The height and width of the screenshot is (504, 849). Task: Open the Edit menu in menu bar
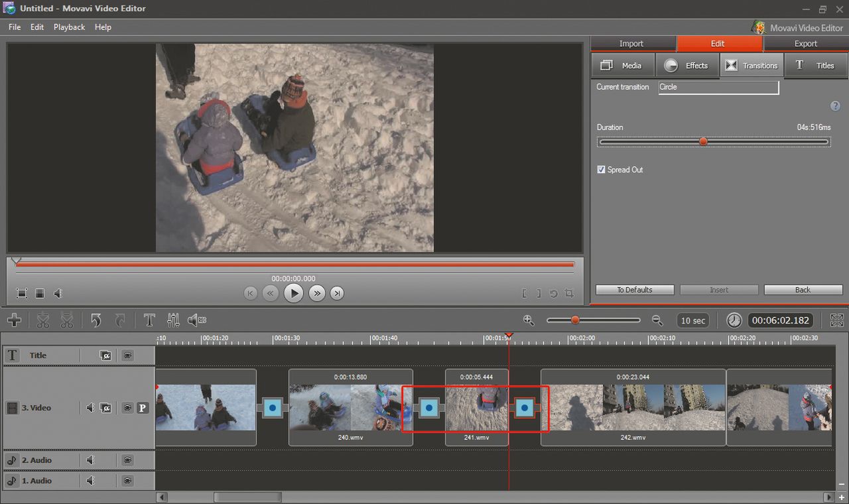37,27
